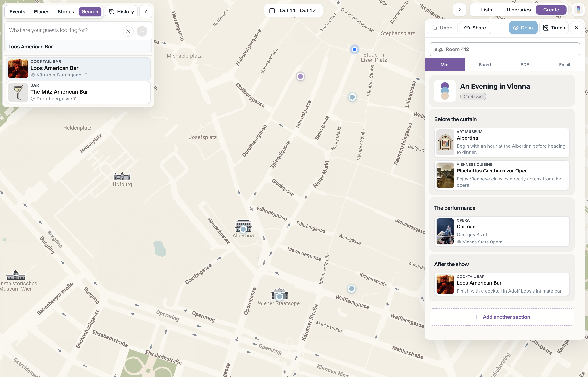This screenshot has height=377, width=588.
Task: Share the itinerary via link
Action: 475,28
